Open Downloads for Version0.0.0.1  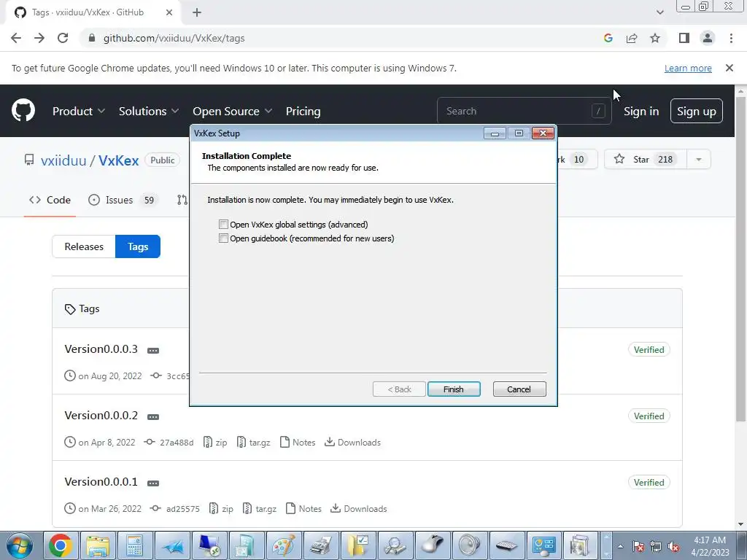[359, 508]
